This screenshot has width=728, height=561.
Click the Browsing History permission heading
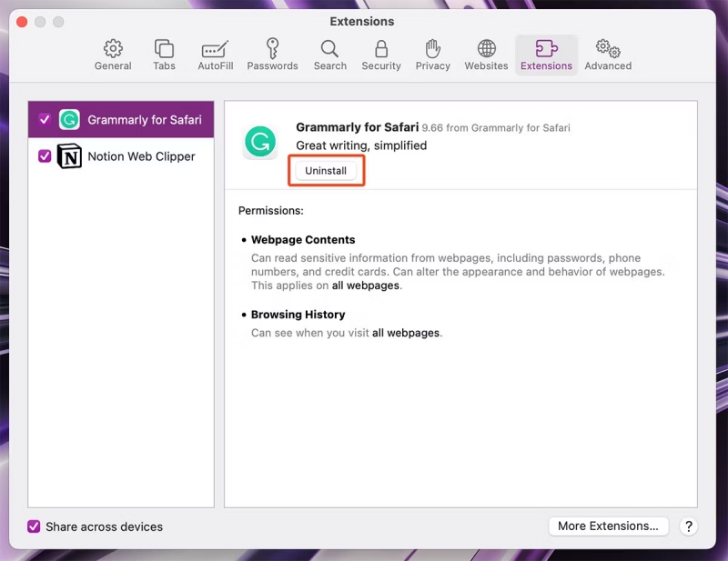(298, 314)
